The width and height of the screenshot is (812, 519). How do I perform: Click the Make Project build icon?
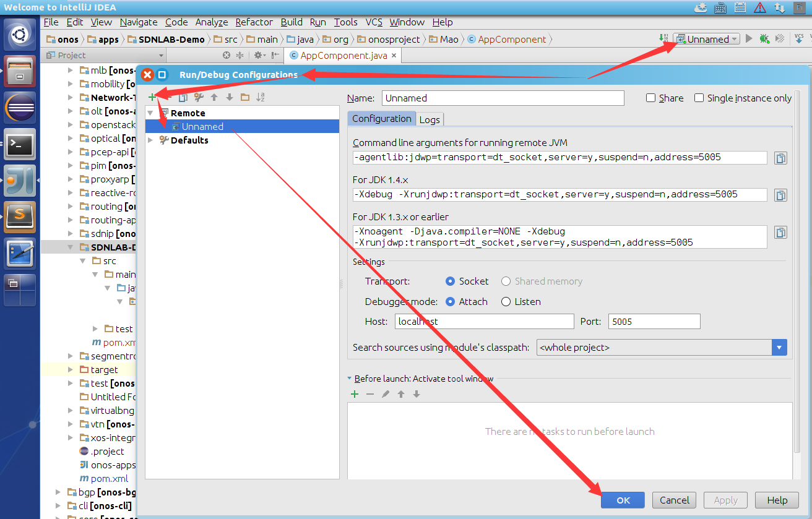[x=663, y=38]
